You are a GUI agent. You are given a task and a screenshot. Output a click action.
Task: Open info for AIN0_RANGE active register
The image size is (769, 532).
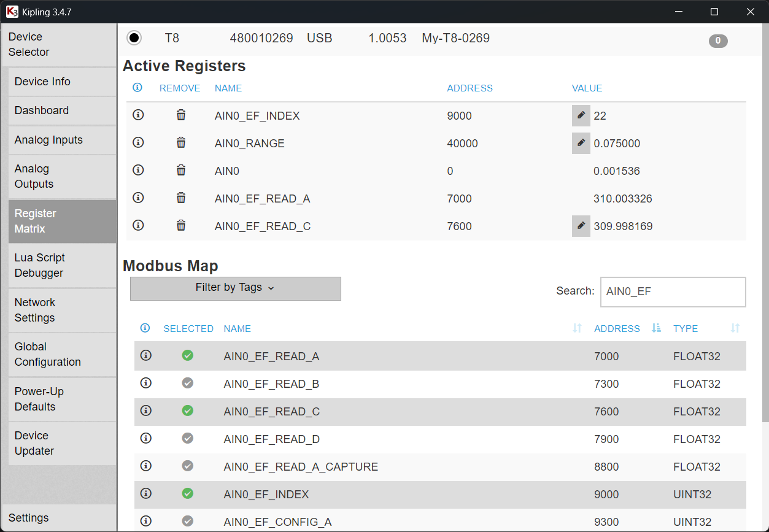[x=138, y=142]
